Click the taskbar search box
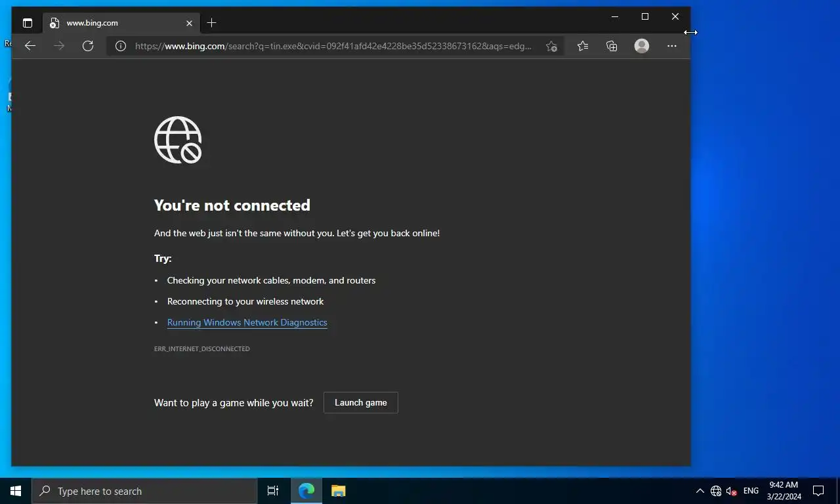The height and width of the screenshot is (504, 840). click(x=144, y=491)
